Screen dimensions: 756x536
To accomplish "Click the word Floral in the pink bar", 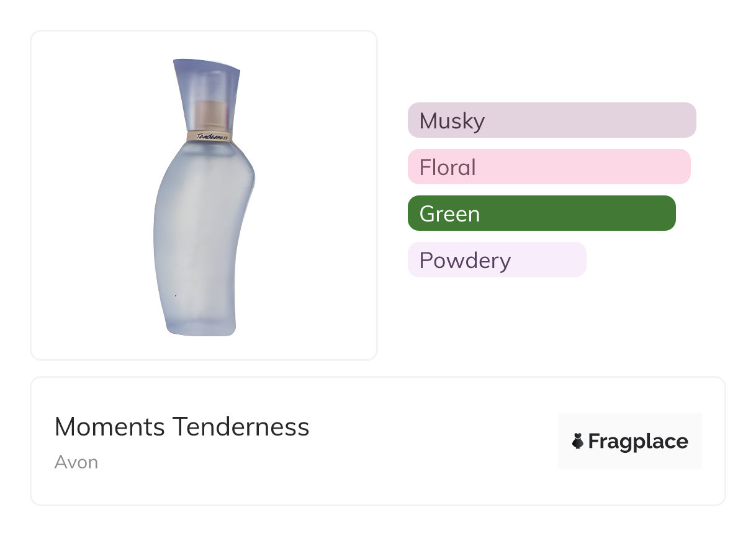I will click(448, 167).
